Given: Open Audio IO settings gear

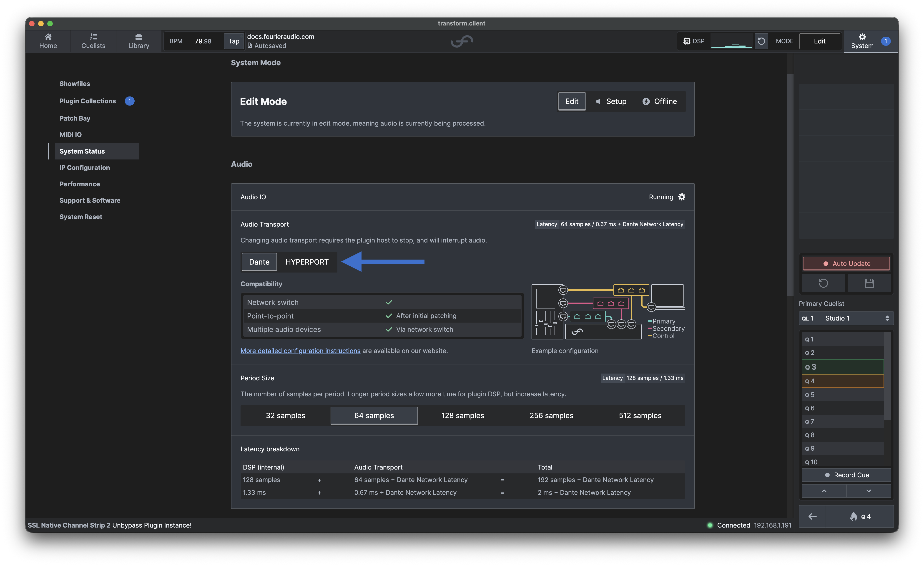Looking at the screenshot, I should coord(681,197).
